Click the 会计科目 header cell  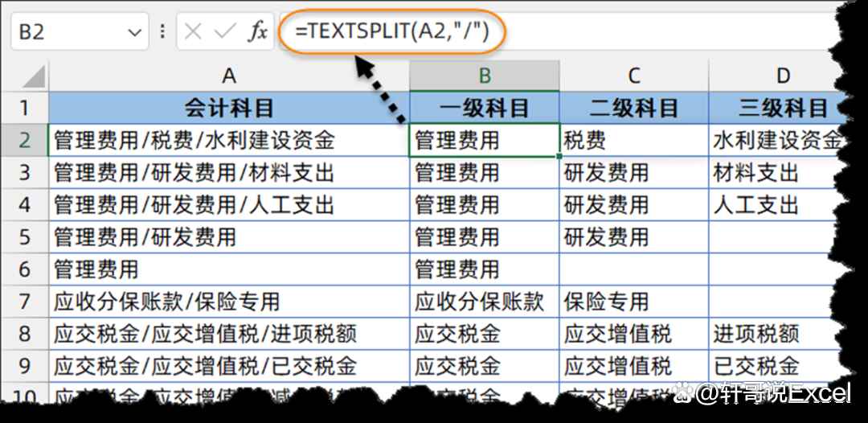tap(229, 108)
